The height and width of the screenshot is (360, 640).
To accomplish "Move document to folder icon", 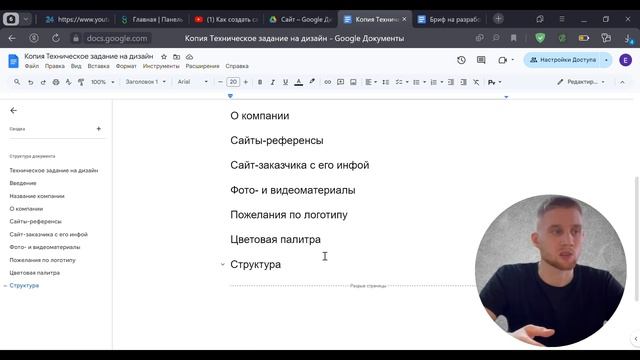I will [176, 57].
